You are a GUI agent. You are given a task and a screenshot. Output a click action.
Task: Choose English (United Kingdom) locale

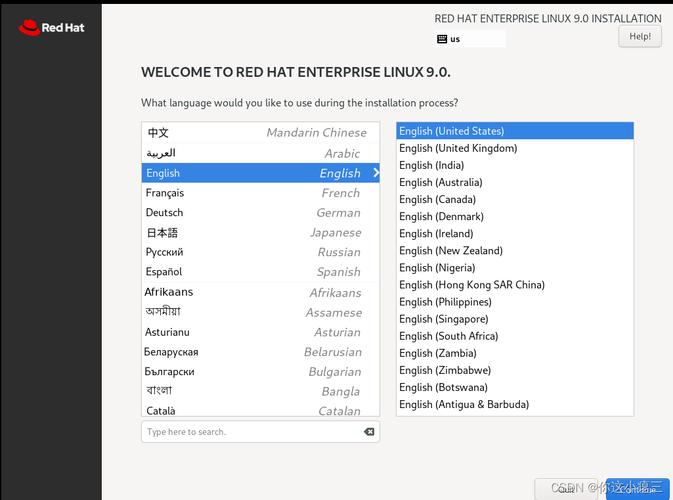[515, 148]
